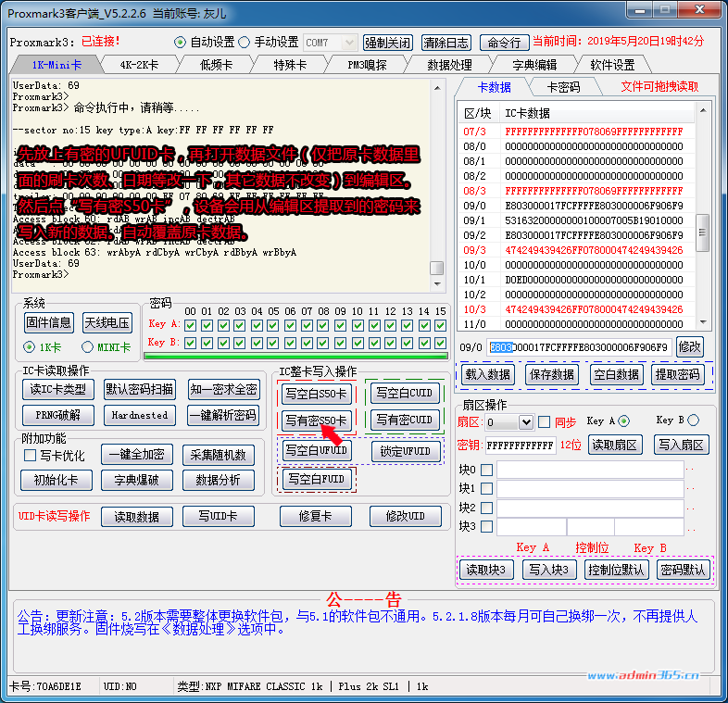Switch to the 低频卡 tab
Screen dimensions: 728x703
point(216,65)
